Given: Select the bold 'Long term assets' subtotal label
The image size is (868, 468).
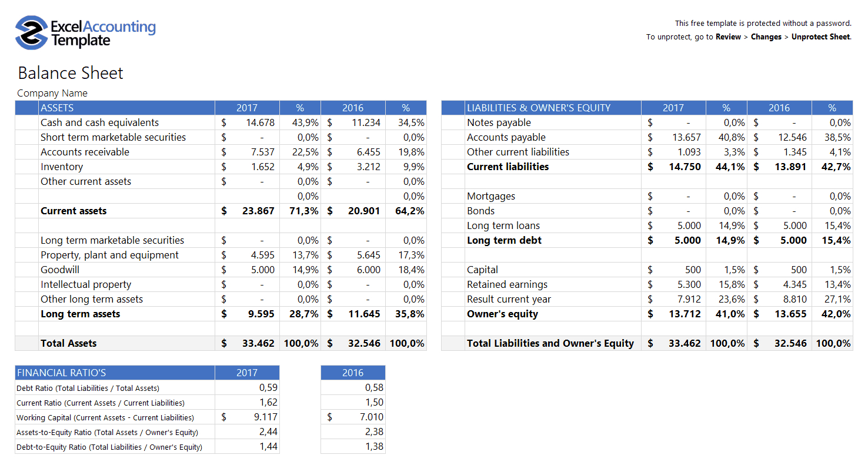Looking at the screenshot, I should click(80, 314).
